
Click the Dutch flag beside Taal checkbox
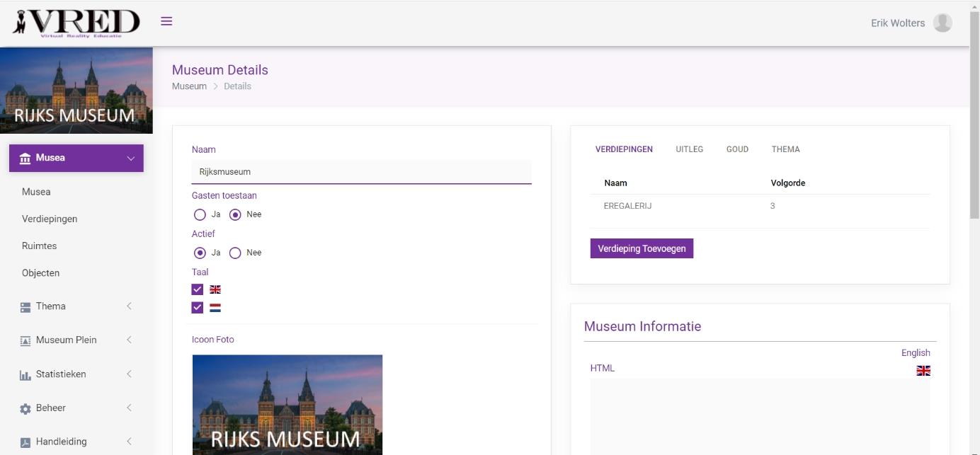click(x=215, y=308)
